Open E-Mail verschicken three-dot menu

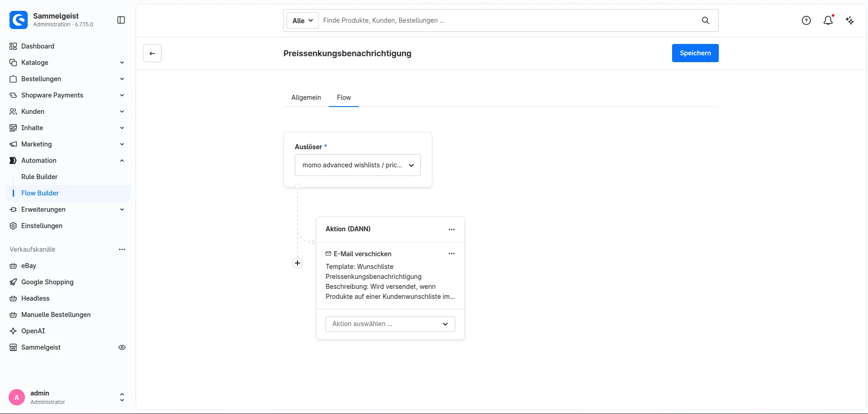(452, 254)
